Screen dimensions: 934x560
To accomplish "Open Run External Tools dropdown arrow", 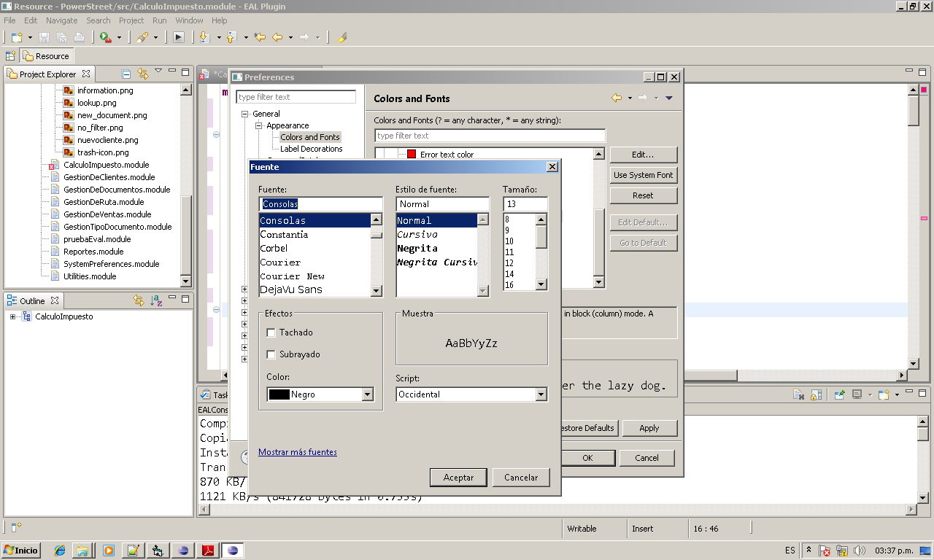I will coord(119,37).
